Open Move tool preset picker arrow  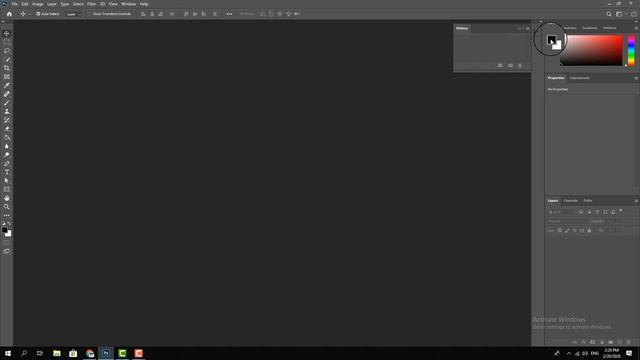click(30, 14)
